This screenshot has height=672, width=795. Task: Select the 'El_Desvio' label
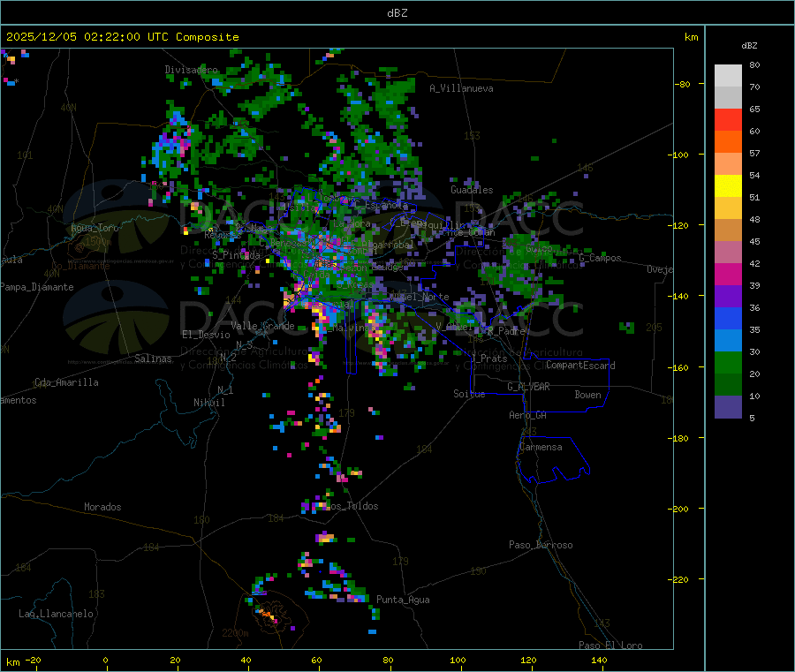click(206, 335)
